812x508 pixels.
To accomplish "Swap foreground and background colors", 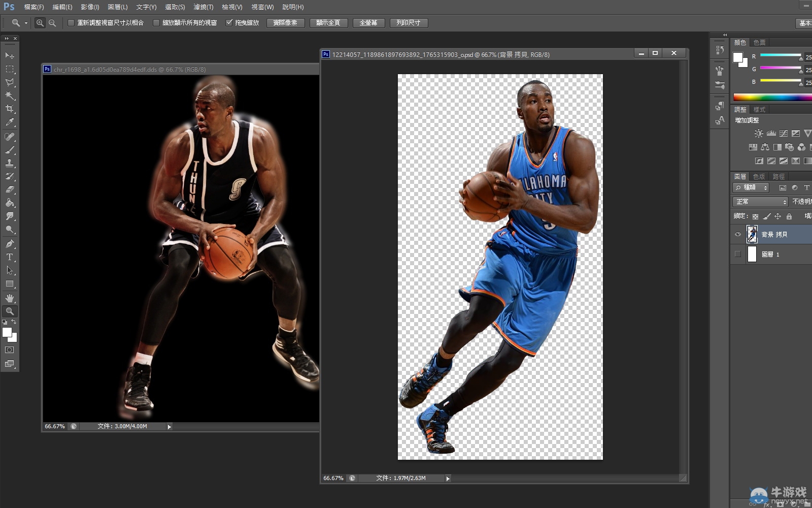I will pyautogui.click(x=14, y=322).
